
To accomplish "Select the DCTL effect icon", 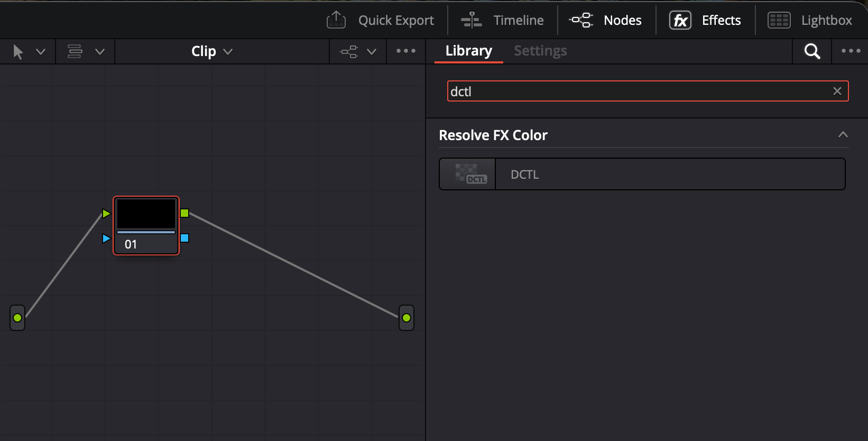I will click(467, 174).
